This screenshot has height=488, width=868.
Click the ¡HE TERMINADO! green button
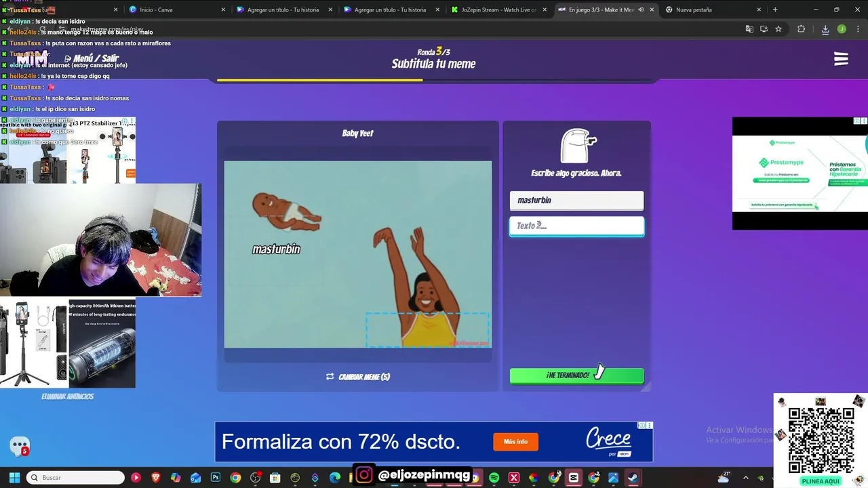[x=576, y=375]
